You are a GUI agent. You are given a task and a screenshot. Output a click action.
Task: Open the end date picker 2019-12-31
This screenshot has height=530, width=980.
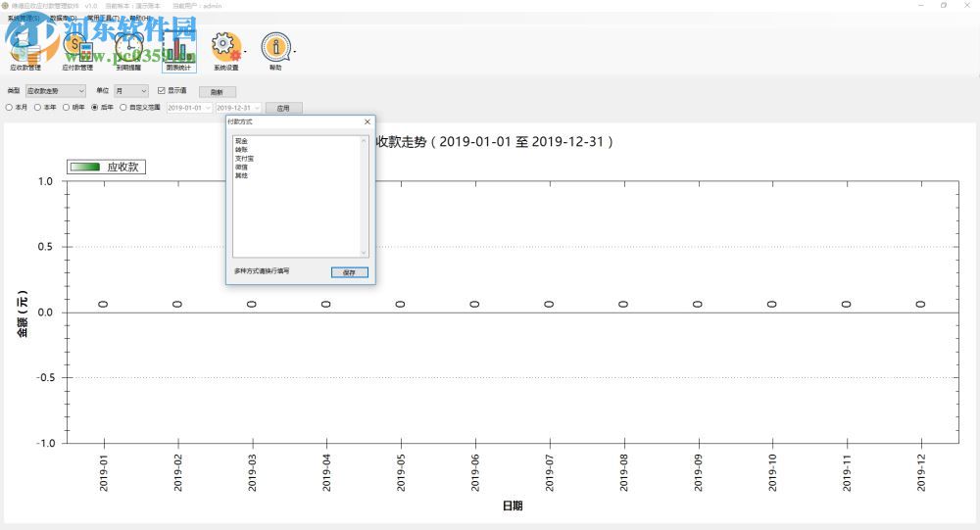237,108
